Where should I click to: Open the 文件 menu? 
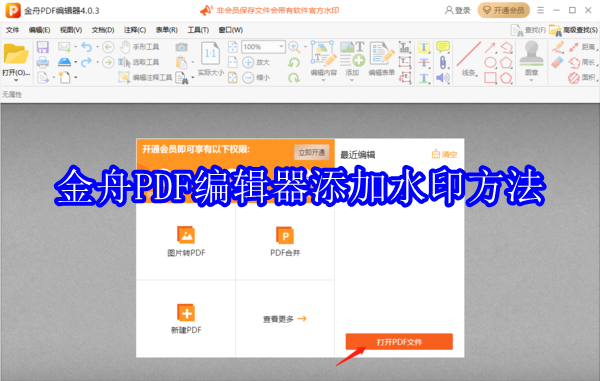(x=12, y=30)
